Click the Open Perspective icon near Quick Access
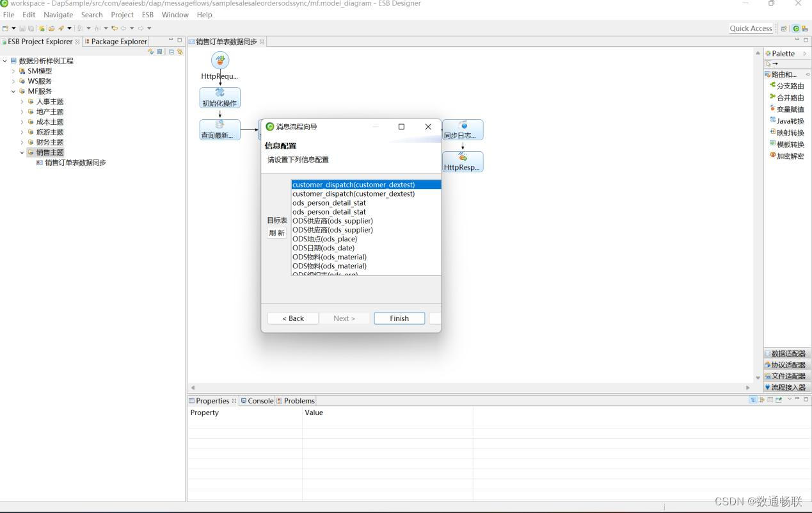This screenshot has width=812, height=513. click(784, 28)
